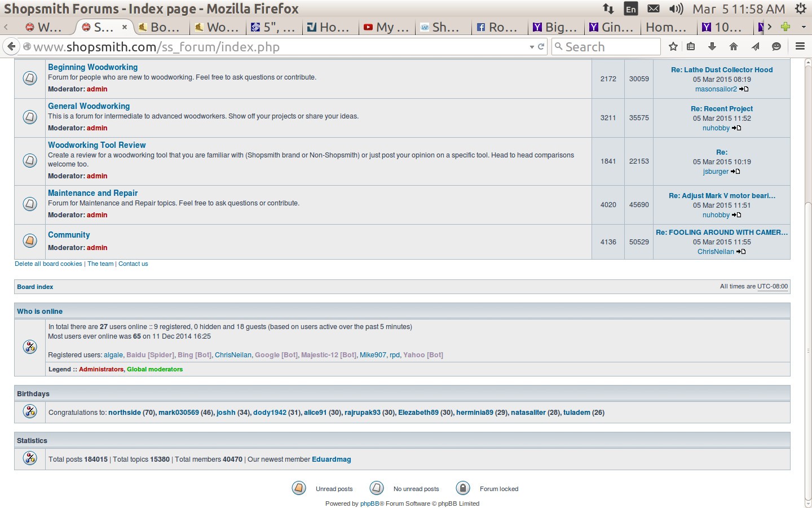Click the Community forum unread posts icon
The width and height of the screenshot is (812, 508).
pyautogui.click(x=30, y=240)
